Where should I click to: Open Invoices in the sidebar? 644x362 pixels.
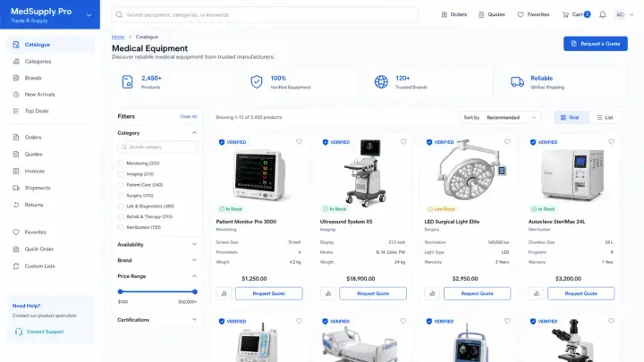tap(50, 171)
